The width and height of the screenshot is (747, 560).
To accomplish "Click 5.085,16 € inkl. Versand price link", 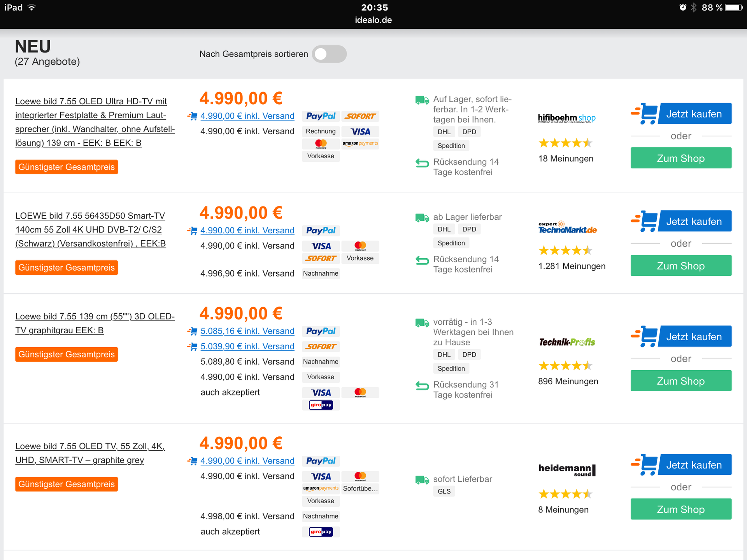I will (x=247, y=331).
